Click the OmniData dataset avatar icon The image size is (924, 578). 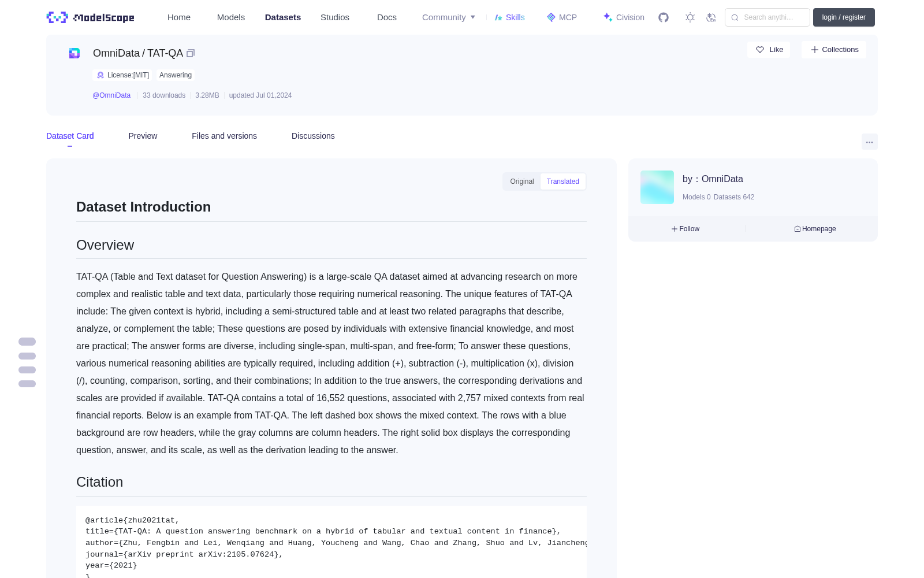[74, 53]
